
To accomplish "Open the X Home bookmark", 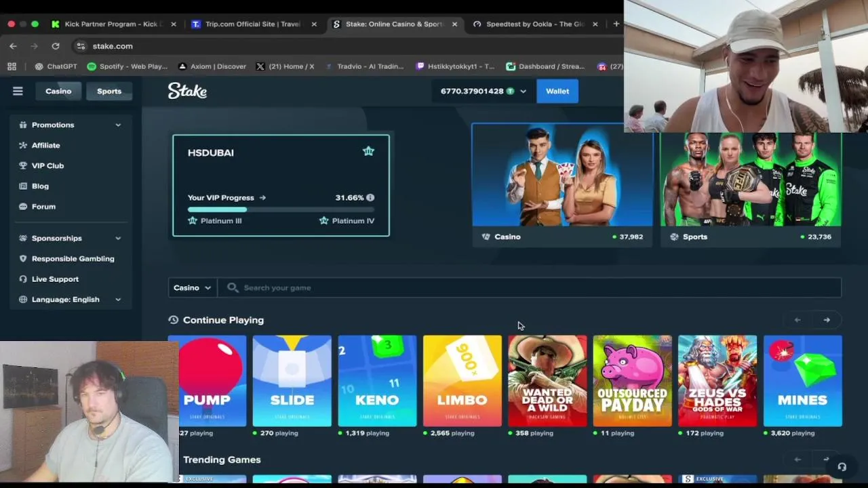I will [285, 66].
